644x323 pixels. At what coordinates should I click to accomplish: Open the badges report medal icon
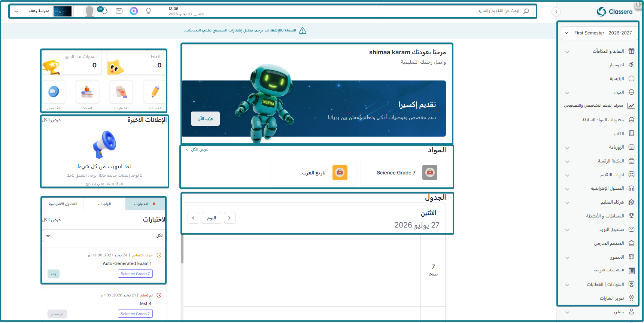631,298
